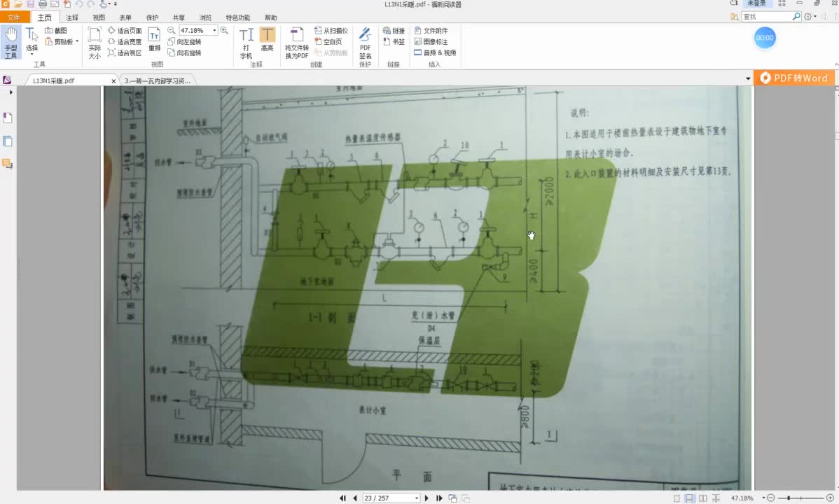Toggle single page view mode in status bar

(677, 498)
